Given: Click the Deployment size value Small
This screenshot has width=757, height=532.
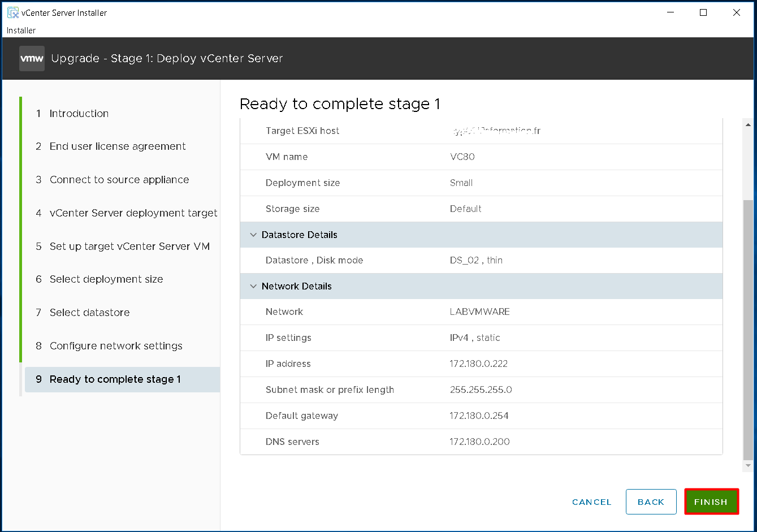Looking at the screenshot, I should (461, 183).
